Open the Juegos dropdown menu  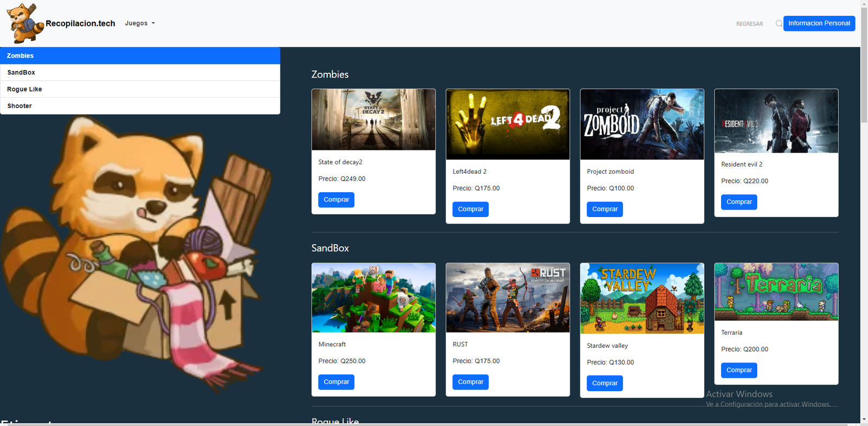coord(140,23)
